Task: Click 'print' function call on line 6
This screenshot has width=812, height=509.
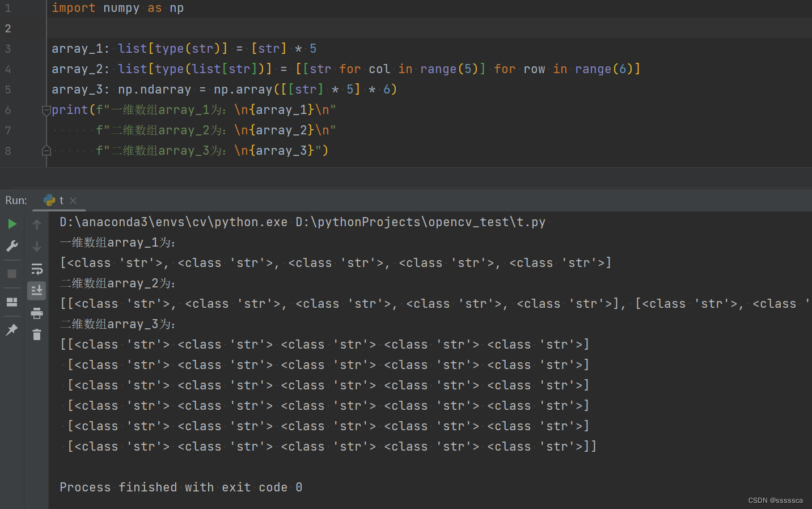Action: click(x=70, y=110)
